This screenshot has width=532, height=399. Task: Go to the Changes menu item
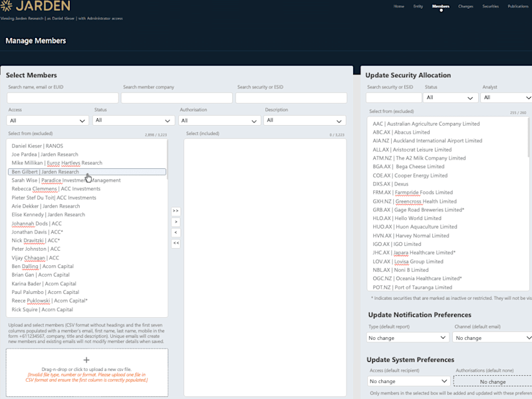pyautogui.click(x=465, y=6)
